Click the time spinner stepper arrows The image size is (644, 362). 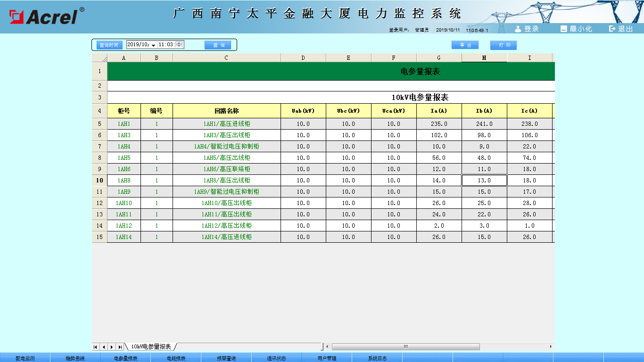click(x=179, y=45)
